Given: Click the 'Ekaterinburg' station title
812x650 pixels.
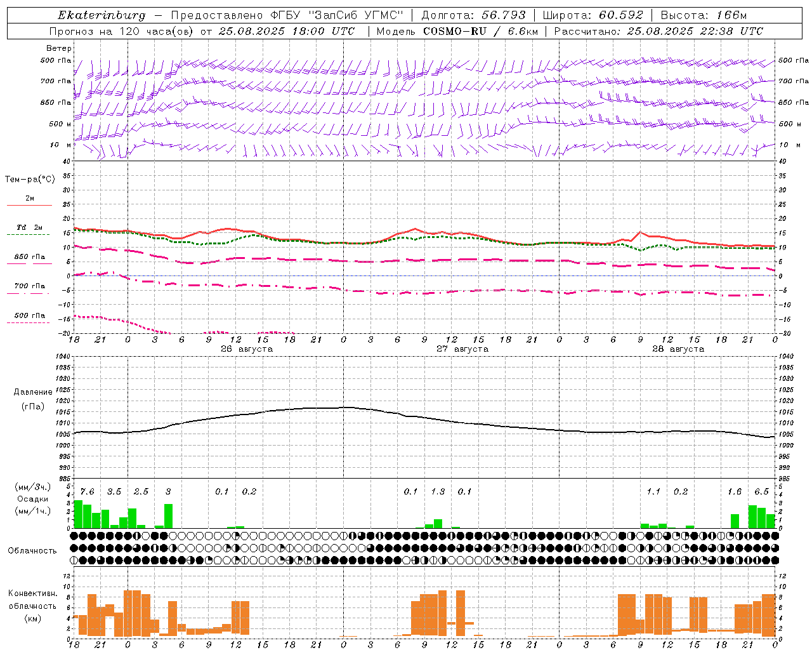Looking at the screenshot, I should click(x=101, y=15).
